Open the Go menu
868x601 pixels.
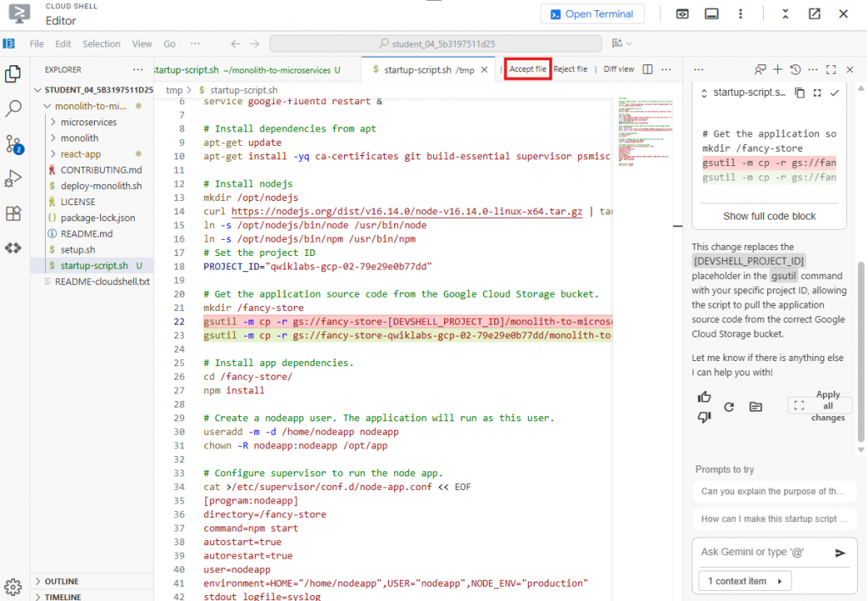tap(170, 44)
